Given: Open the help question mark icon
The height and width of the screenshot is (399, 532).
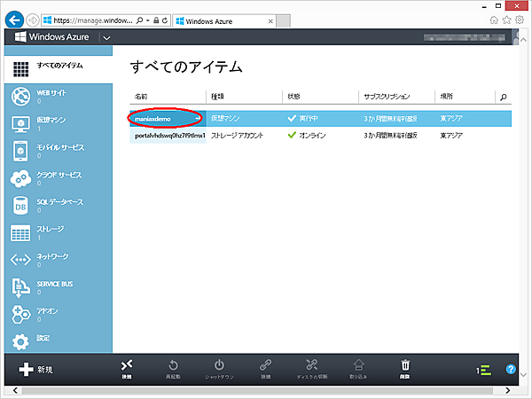Looking at the screenshot, I should (x=511, y=369).
